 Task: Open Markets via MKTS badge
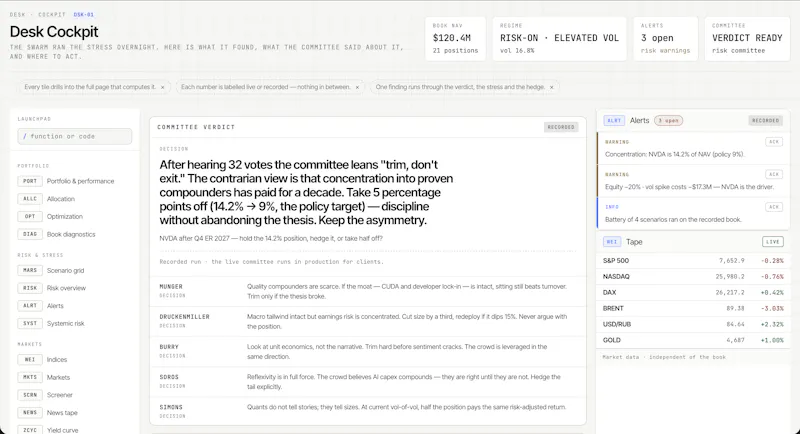pos(30,377)
